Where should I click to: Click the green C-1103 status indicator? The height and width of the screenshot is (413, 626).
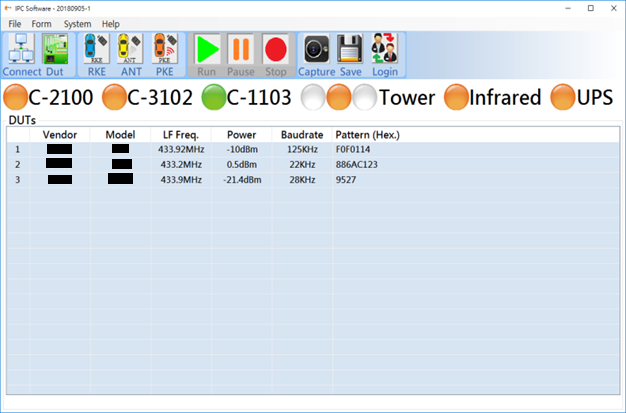(x=213, y=97)
